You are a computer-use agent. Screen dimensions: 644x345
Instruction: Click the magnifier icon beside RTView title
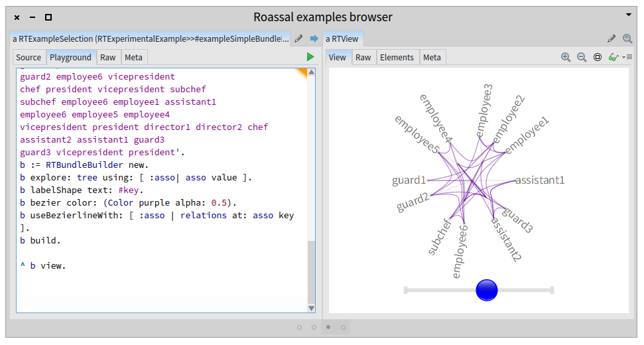(627, 39)
